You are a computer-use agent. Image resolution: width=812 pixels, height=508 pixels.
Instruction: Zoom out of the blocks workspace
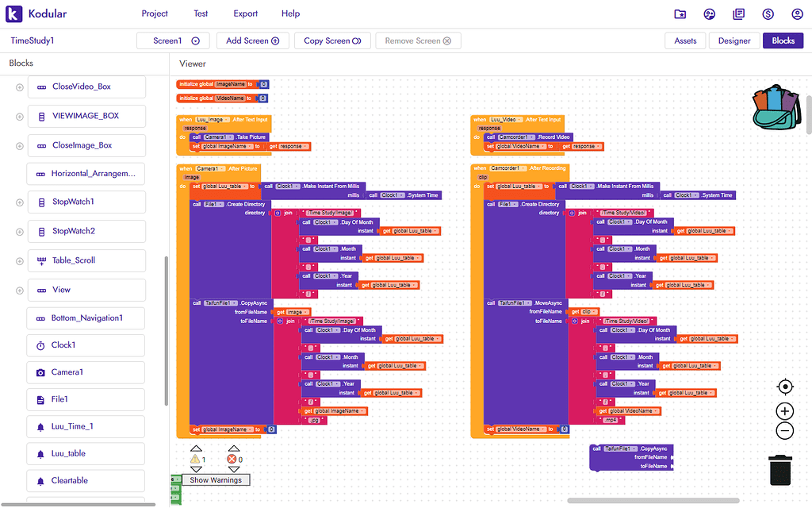coord(784,431)
